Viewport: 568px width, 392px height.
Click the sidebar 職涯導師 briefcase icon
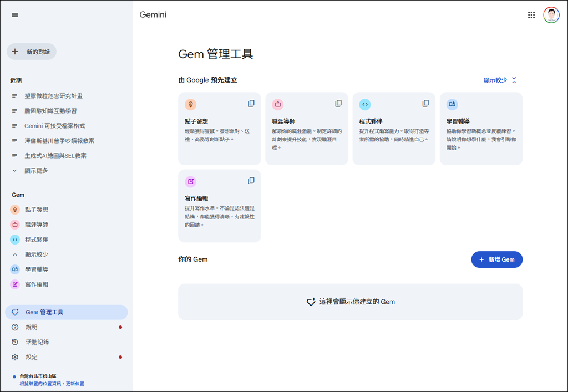tap(15, 225)
